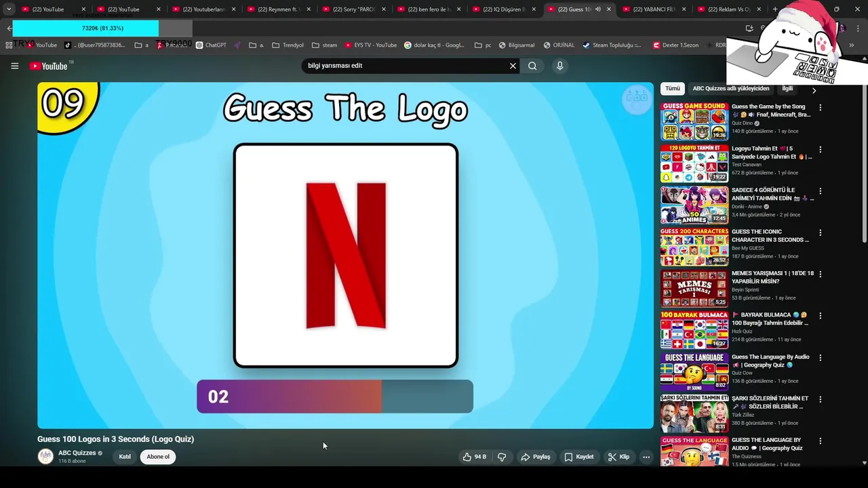Open the steam bookmark folder
Screen dimensions: 868x488
[324, 45]
